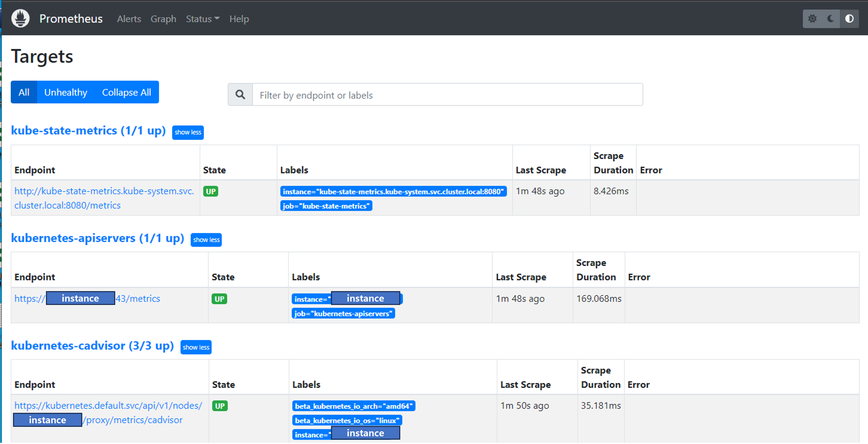Collapse kubernetes-cadvisor with show less
The width and height of the screenshot is (868, 444).
click(196, 347)
